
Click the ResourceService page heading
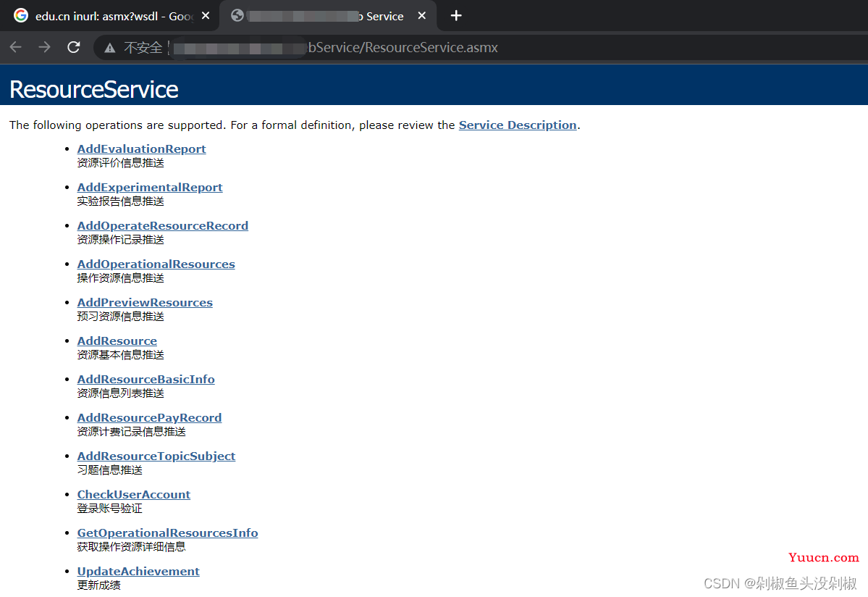[94, 90]
